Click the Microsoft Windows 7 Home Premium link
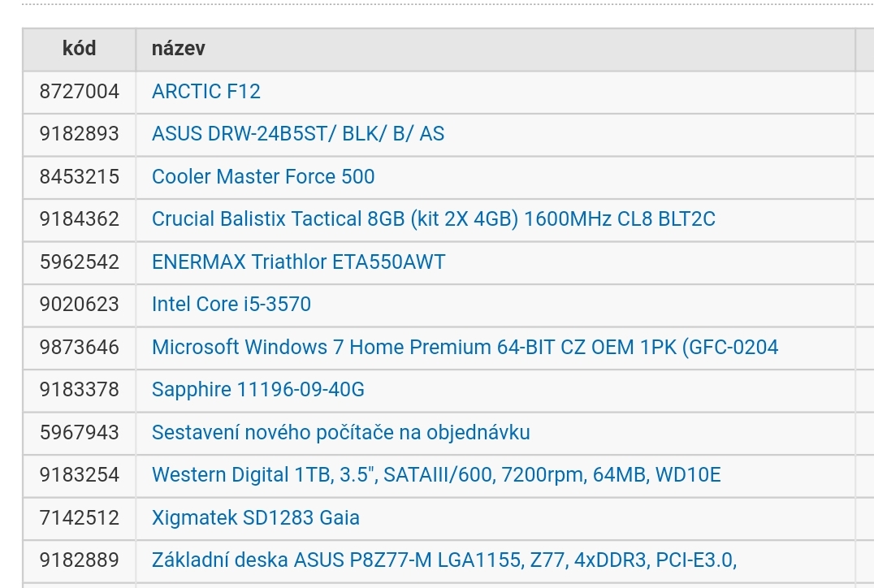Image resolution: width=874 pixels, height=588 pixels. pyautogui.click(x=465, y=348)
